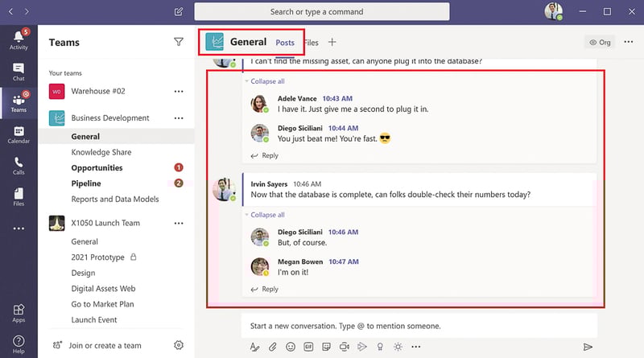Image resolution: width=644 pixels, height=358 pixels.
Task: Filter the Teams list
Action: click(x=178, y=42)
